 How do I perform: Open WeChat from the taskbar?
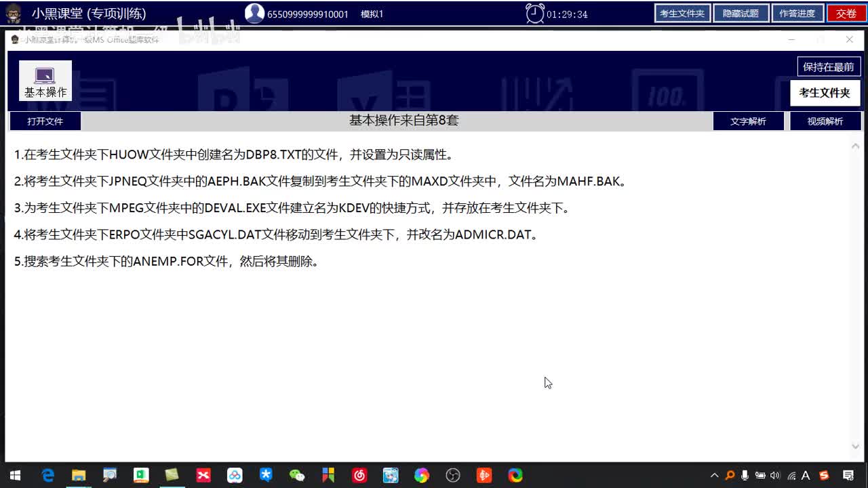(297, 475)
